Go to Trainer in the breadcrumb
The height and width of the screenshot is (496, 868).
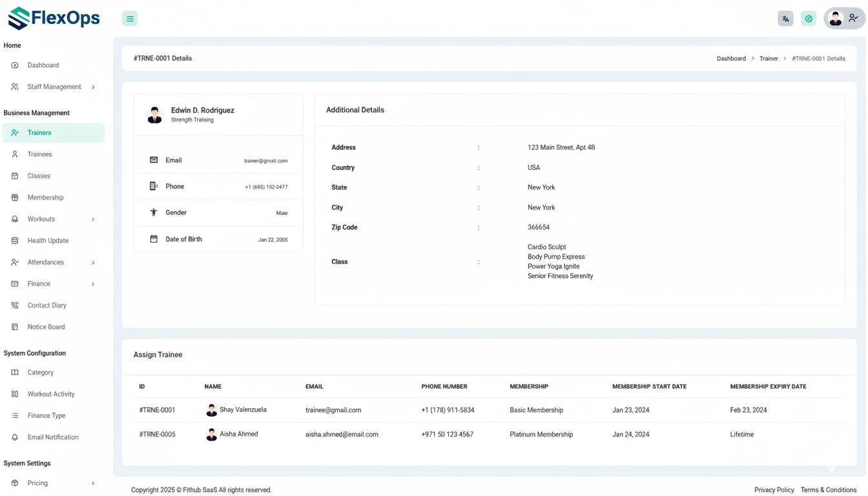[769, 59]
